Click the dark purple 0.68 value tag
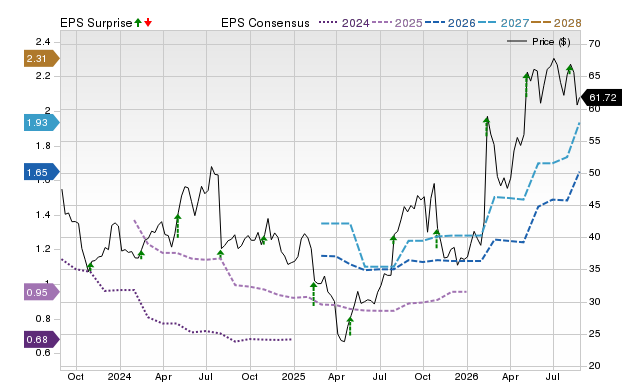 click(42, 340)
